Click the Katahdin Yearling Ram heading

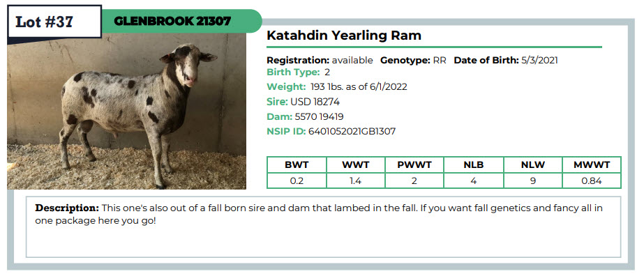tap(344, 36)
